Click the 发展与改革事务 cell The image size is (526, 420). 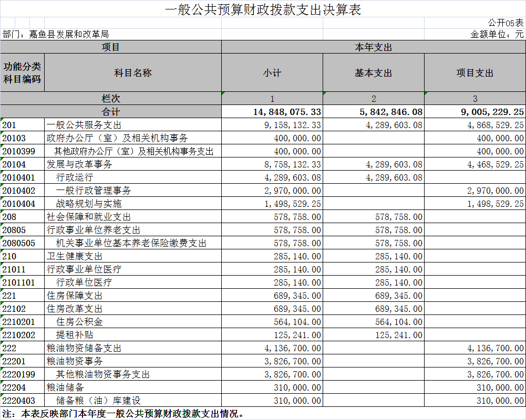tap(133, 164)
